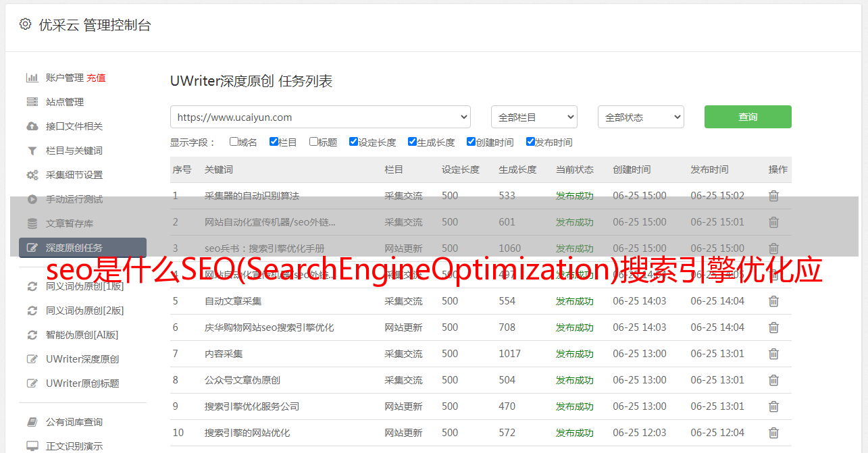The height and width of the screenshot is (453, 868).
Task: Click the server icon for 站点管理
Action: pos(32,102)
